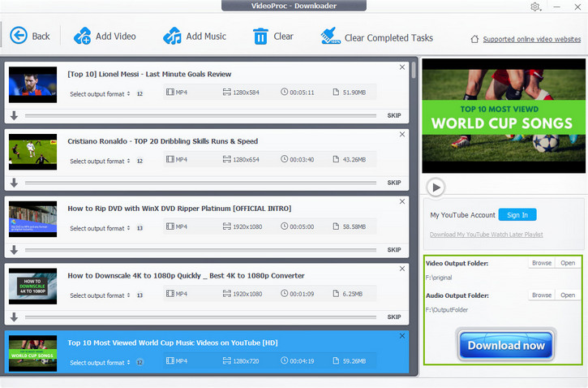Click the 1920x1080 resolution icon on WinX video
This screenshot has width=588, height=388.
point(226,226)
